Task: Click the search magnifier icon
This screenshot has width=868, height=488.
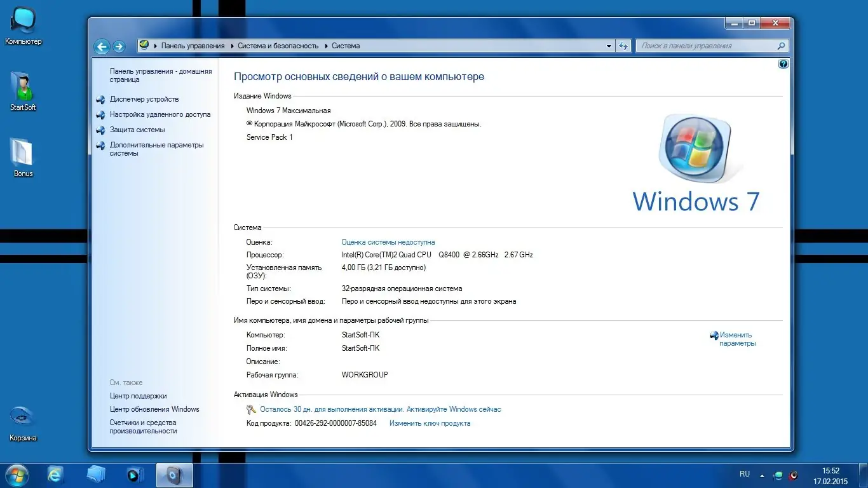Action: (x=782, y=46)
